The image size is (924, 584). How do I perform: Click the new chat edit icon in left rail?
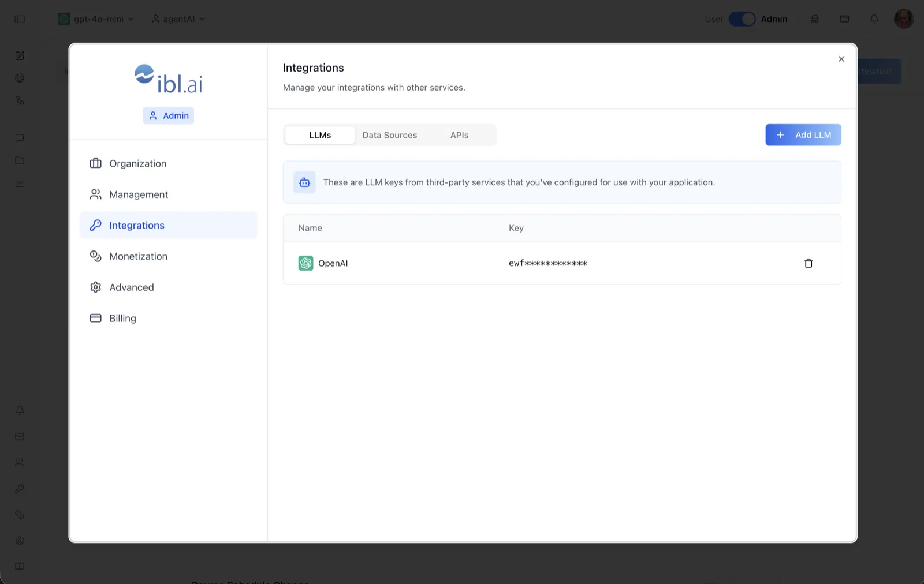[20, 55]
